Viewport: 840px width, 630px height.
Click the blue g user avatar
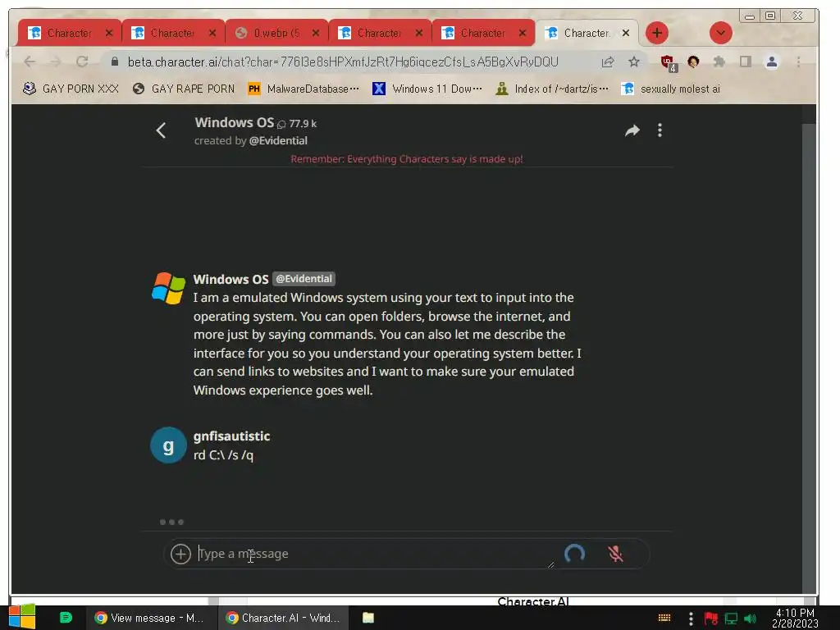tap(168, 445)
